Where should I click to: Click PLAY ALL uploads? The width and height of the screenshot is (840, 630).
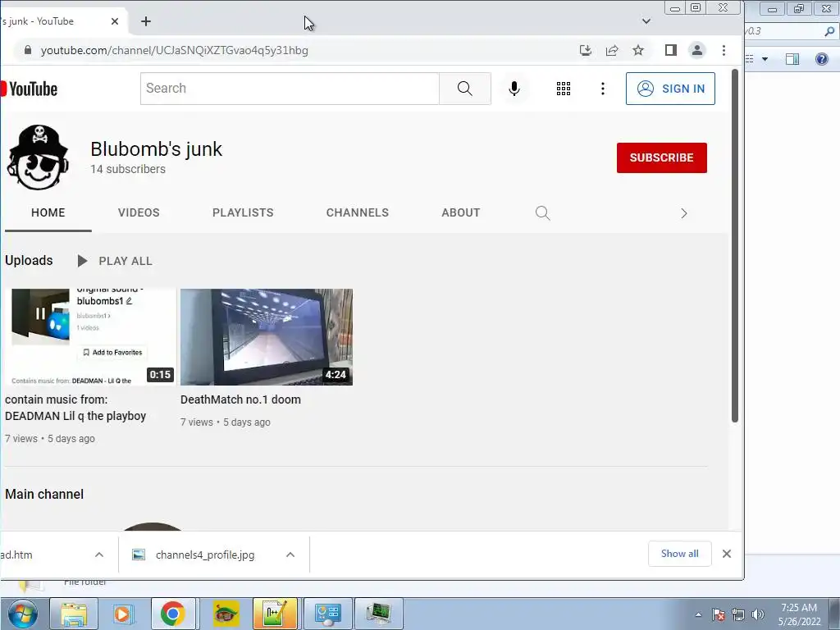coord(115,261)
